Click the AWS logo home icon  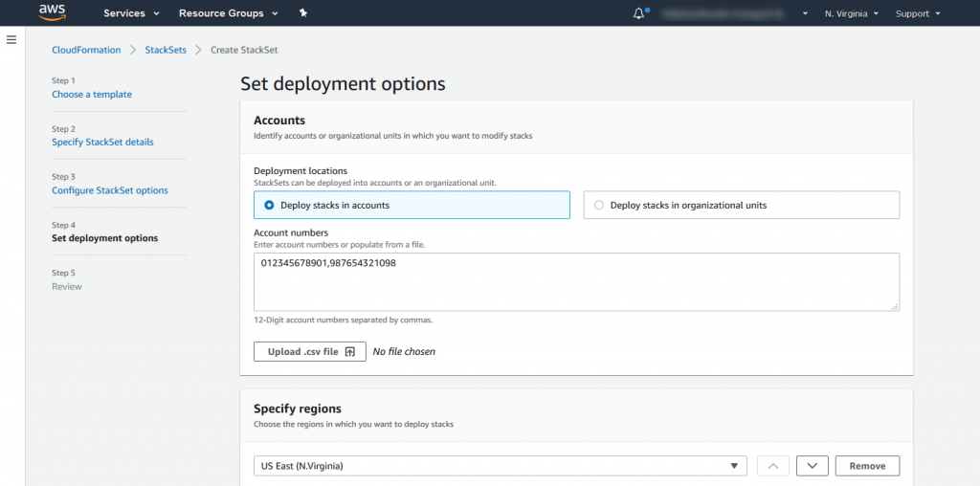coord(52,12)
